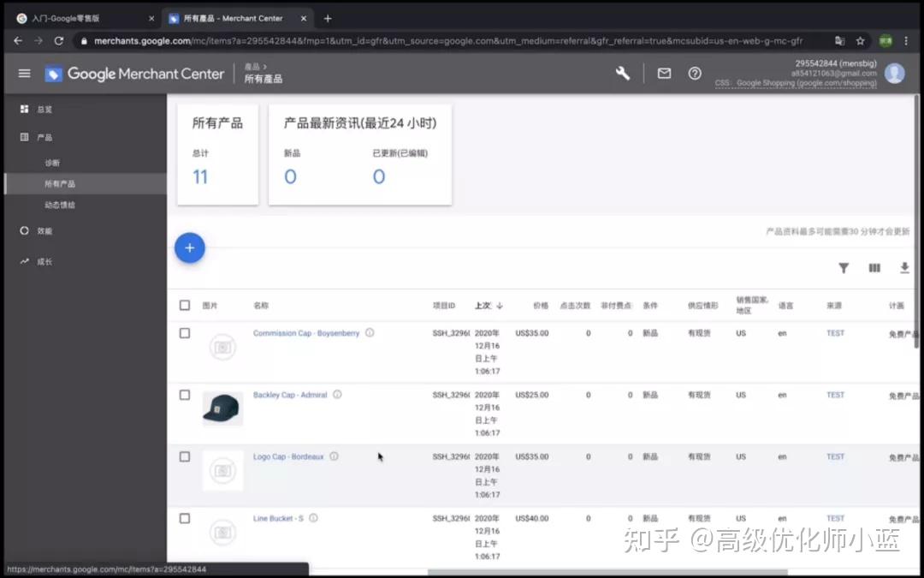Check the Backley Cap - Admiral row checkbox
This screenshot has width=924, height=578.
point(184,395)
